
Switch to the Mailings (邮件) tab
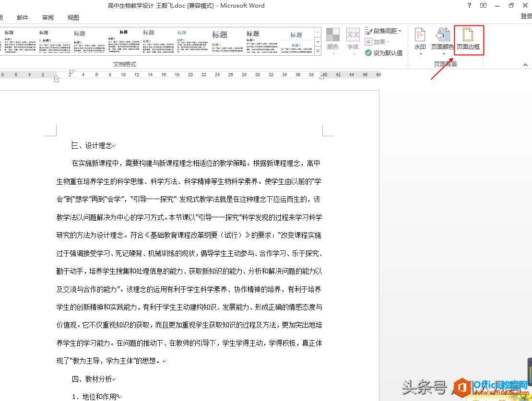(x=23, y=18)
